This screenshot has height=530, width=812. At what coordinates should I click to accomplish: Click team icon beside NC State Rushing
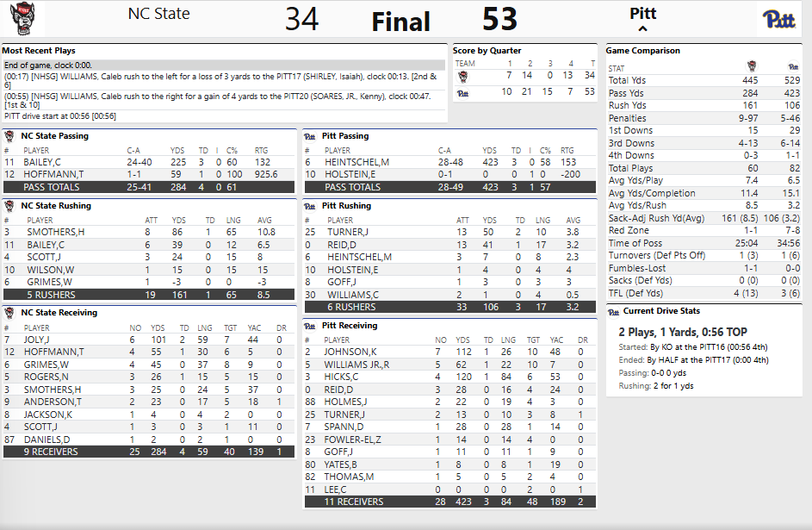coord(10,206)
